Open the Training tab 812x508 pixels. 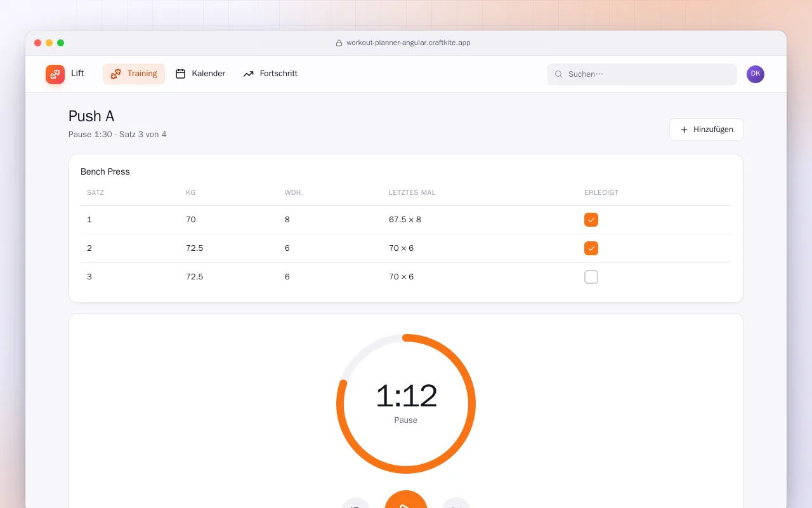(134, 74)
